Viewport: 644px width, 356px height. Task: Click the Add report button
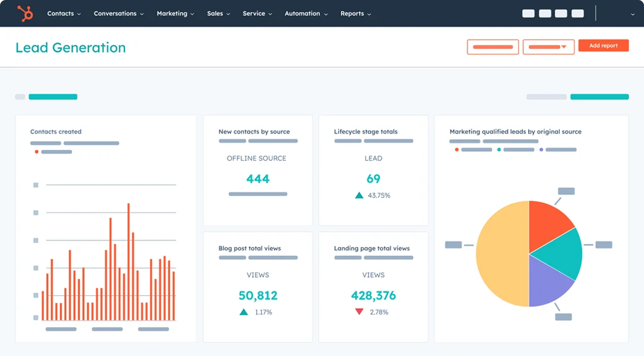tap(604, 45)
